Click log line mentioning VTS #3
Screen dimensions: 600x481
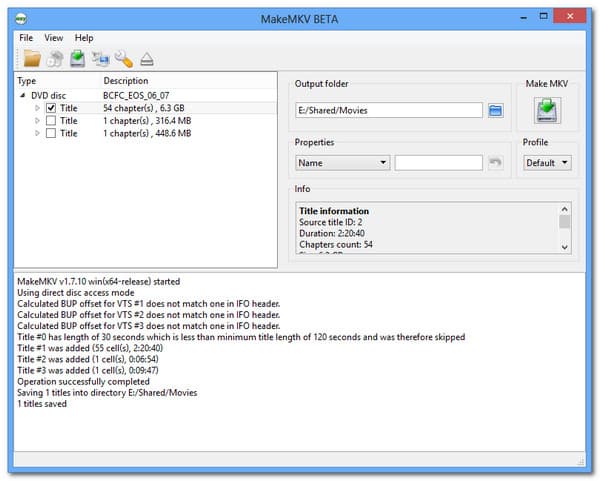[x=148, y=326]
